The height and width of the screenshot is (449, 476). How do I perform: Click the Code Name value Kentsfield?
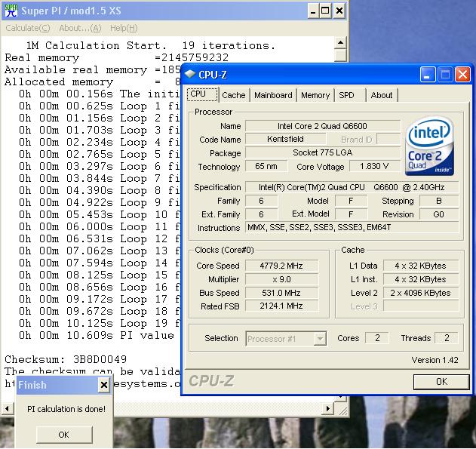click(x=285, y=139)
